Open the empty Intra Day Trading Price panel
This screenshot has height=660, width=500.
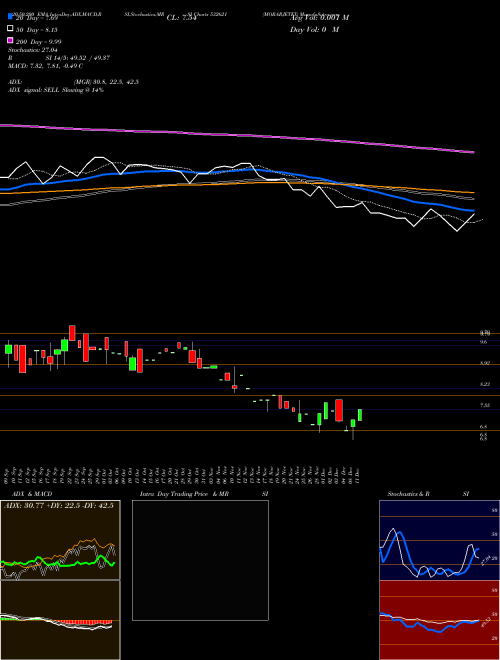(200, 560)
